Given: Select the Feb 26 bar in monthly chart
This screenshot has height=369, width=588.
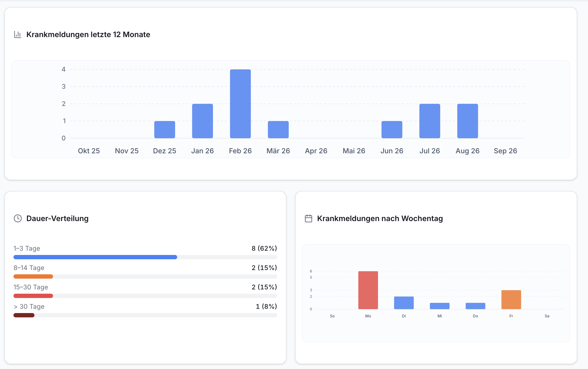Looking at the screenshot, I should [240, 104].
